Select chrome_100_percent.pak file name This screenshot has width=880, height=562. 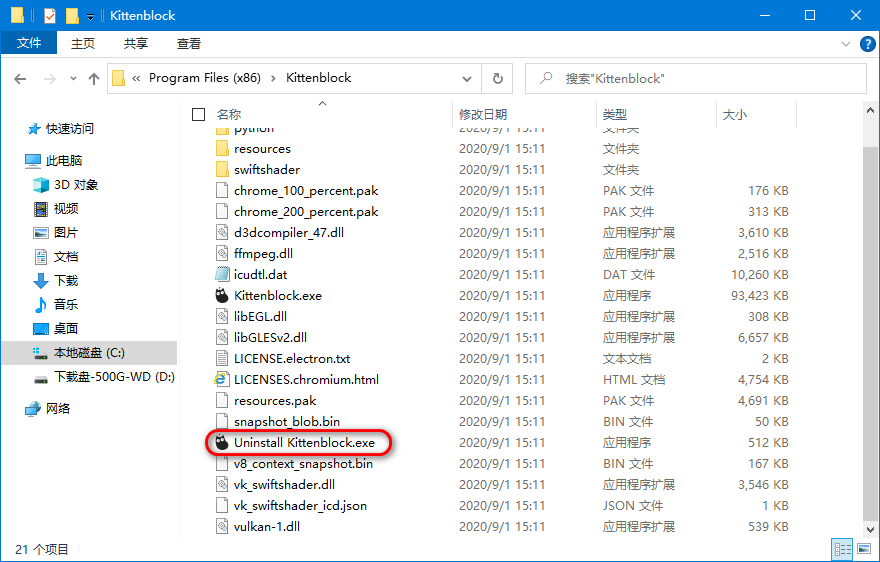tap(306, 191)
